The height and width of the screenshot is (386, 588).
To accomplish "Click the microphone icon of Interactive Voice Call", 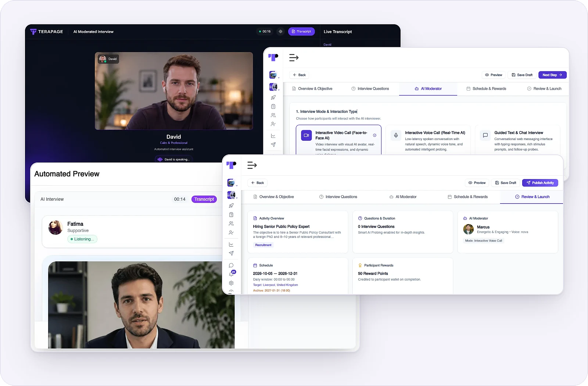I will pyautogui.click(x=396, y=135).
